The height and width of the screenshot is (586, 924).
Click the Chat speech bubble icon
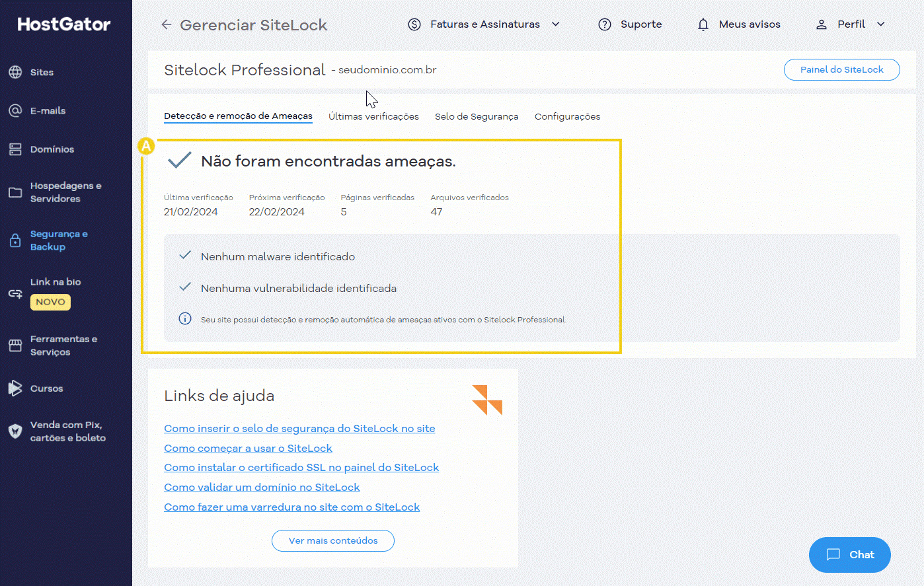tap(833, 555)
